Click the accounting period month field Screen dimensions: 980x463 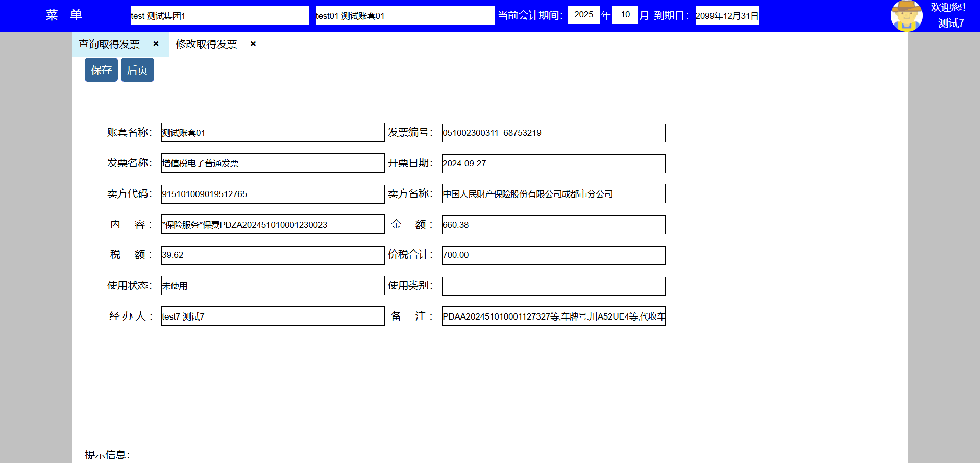click(x=625, y=15)
